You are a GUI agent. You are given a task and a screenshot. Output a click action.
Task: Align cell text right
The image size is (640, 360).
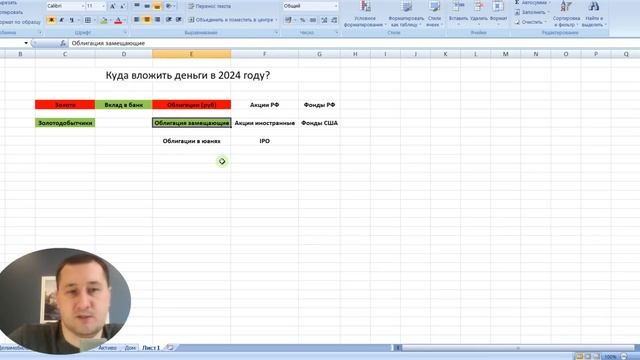pyautogui.click(x=157, y=20)
